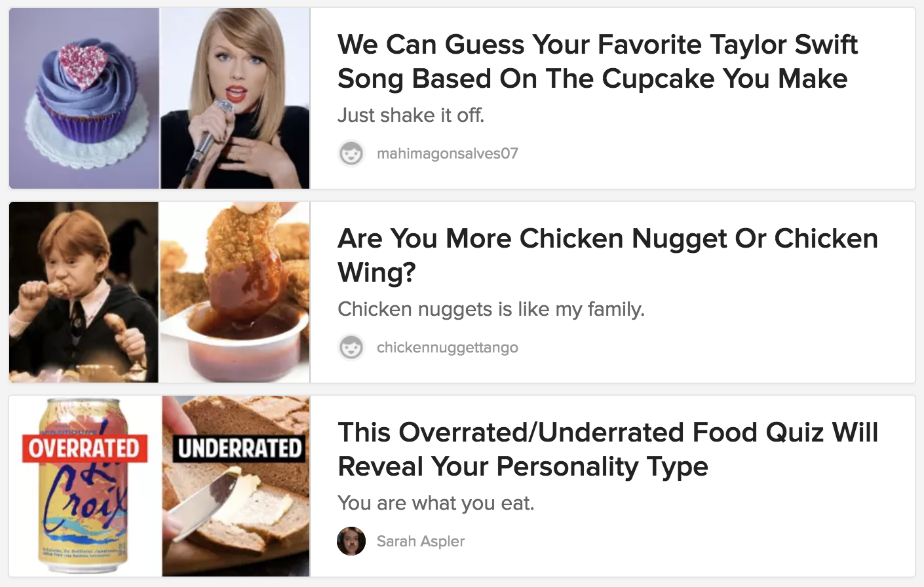Open the purple frosted cupcake image
The width and height of the screenshot is (924, 587).
coord(84,98)
